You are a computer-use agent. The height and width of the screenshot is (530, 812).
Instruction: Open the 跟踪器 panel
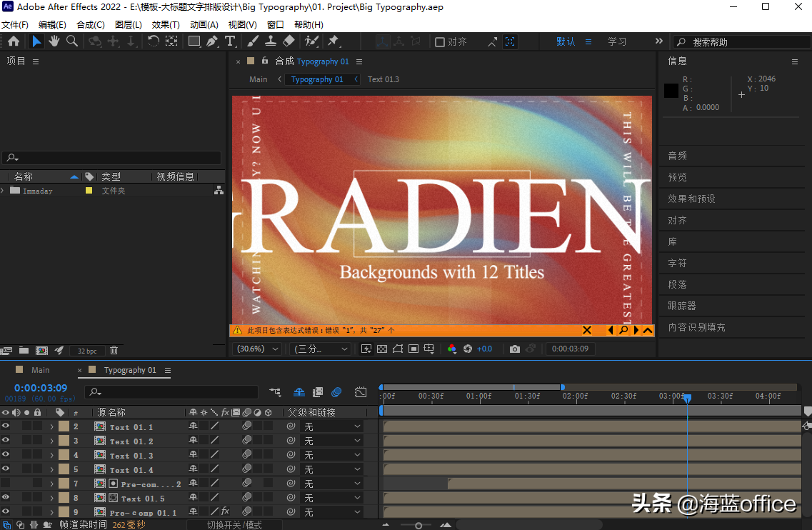click(682, 306)
